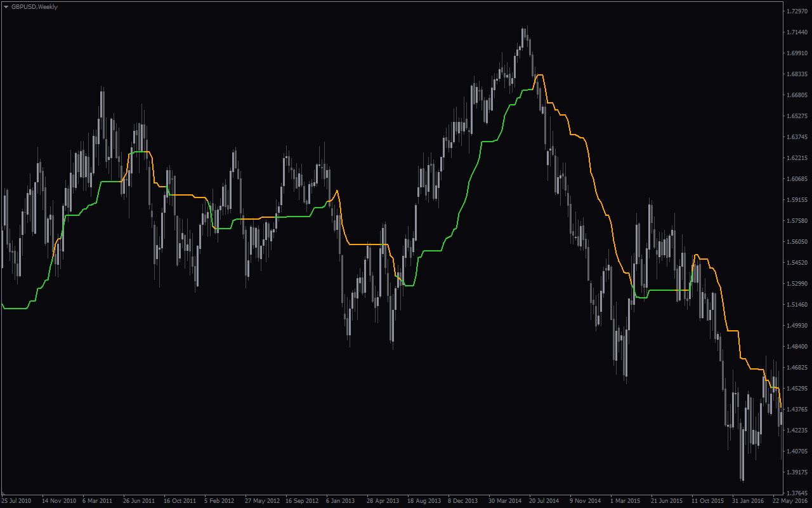This screenshot has width=812, height=508.
Task: Click price label 1.42235
Action: point(797,431)
